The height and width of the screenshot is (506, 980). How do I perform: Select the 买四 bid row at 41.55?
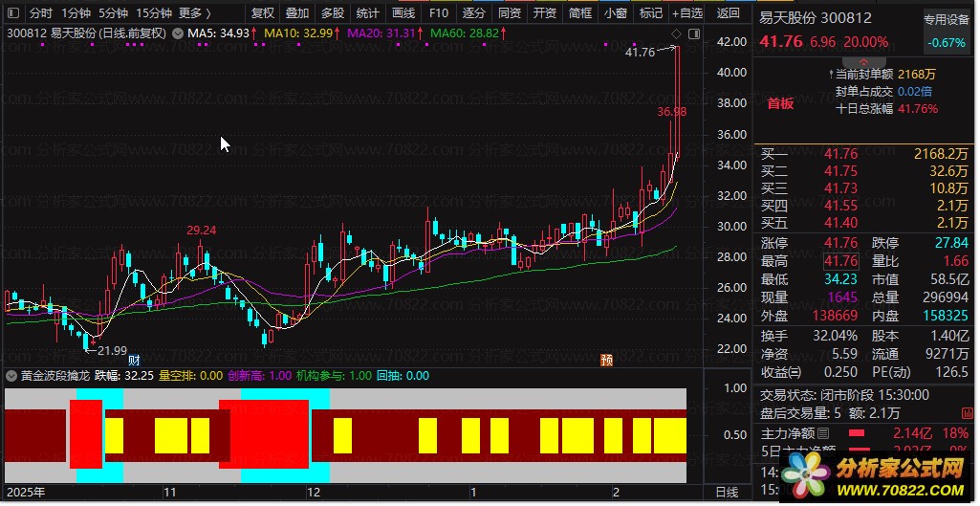[x=864, y=206]
